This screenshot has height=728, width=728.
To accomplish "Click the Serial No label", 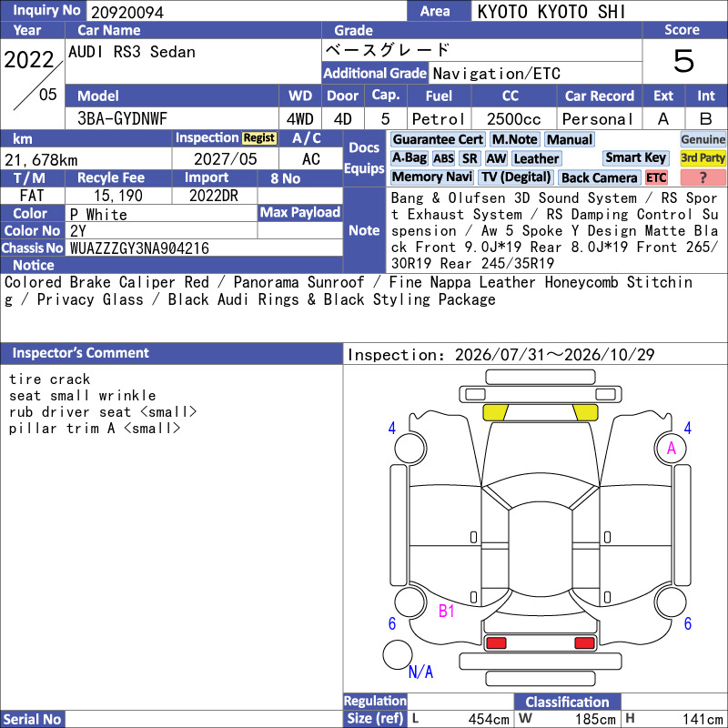I will click(x=32, y=719).
